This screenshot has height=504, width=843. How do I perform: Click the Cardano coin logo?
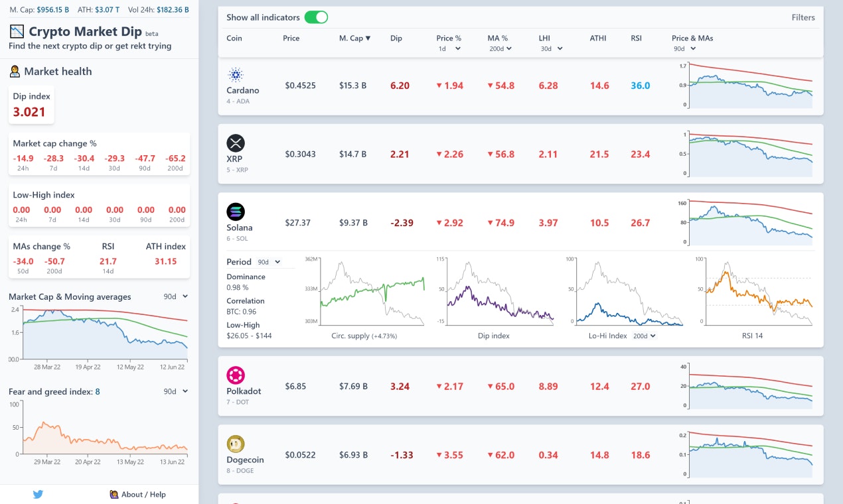point(236,74)
